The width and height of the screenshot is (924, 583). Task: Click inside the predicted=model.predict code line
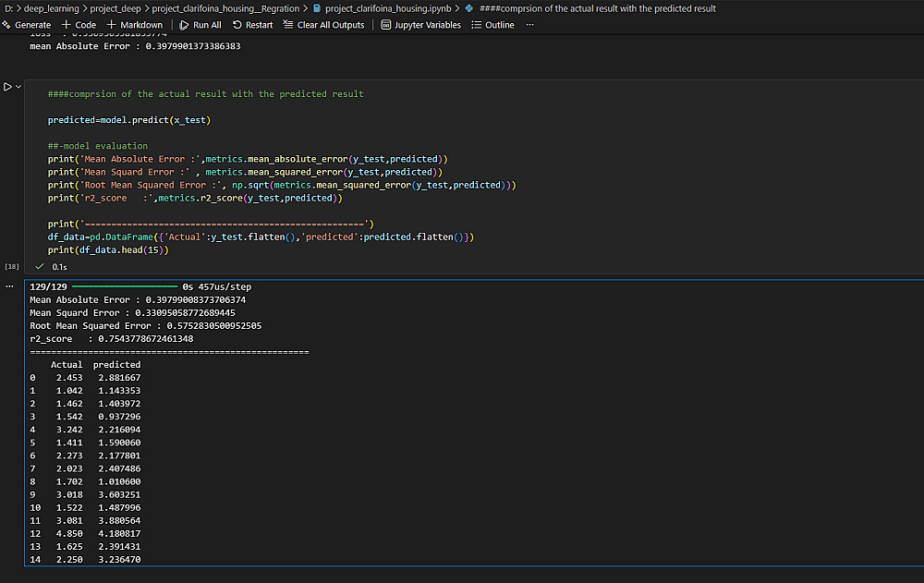(129, 120)
